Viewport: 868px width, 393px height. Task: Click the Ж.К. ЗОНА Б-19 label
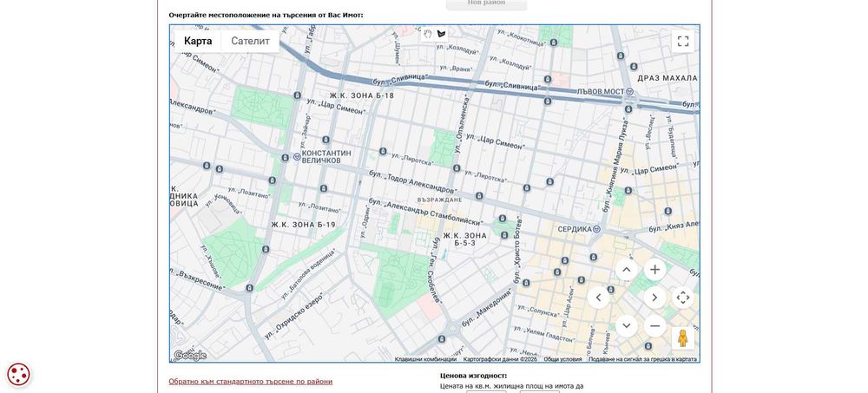point(303,225)
